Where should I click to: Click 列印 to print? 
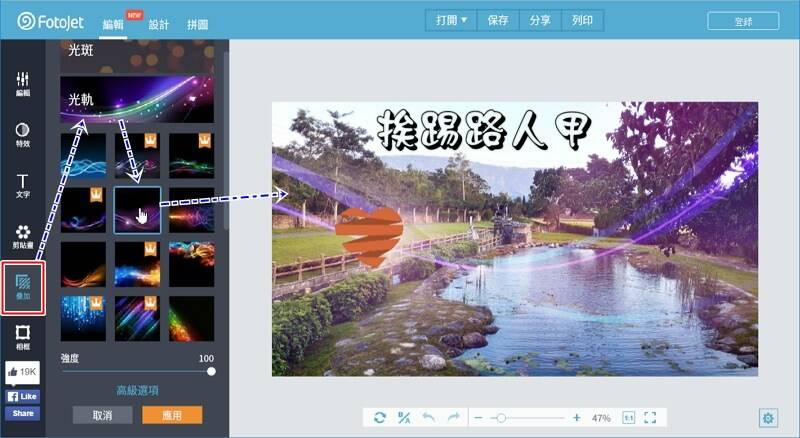(x=582, y=20)
